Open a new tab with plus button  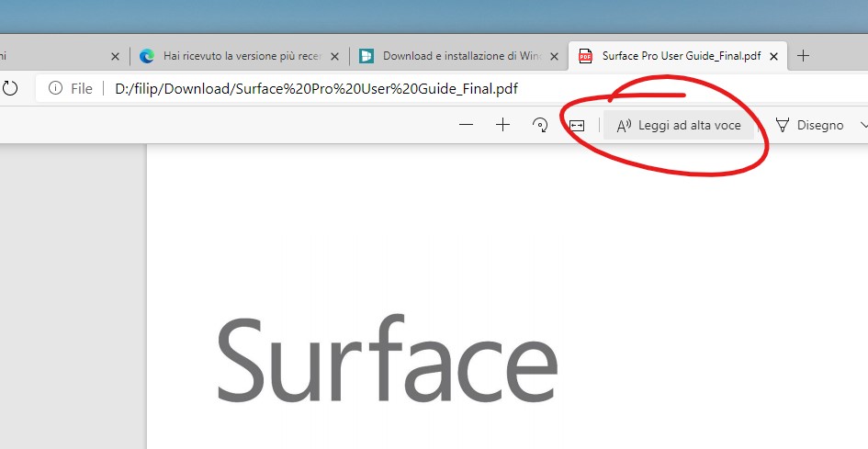point(803,56)
